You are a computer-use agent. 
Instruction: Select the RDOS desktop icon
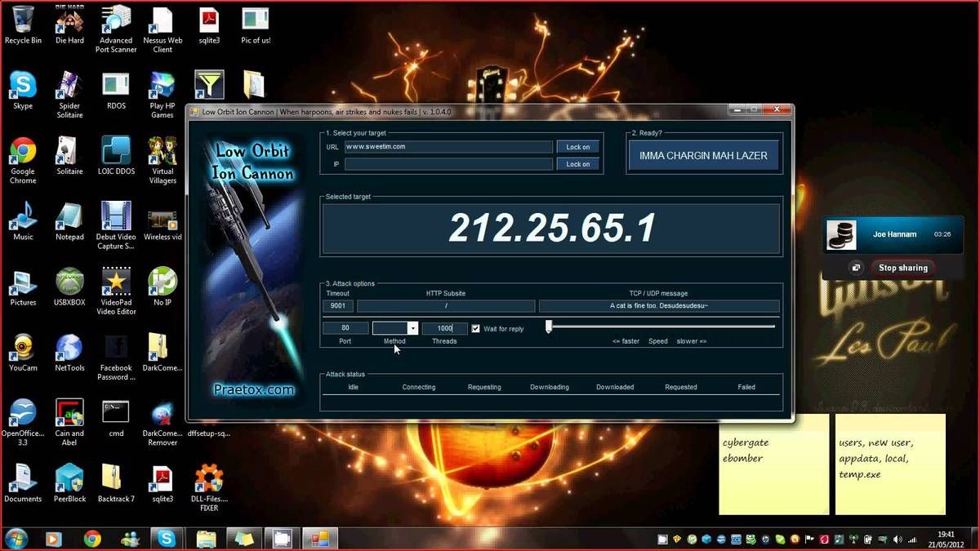pyautogui.click(x=116, y=91)
